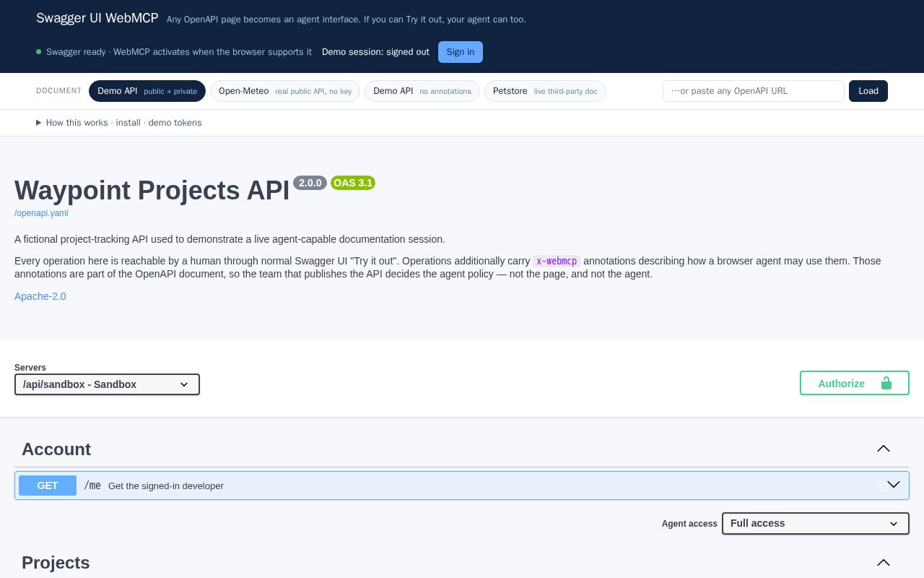The image size is (924, 578).
Task: Click the Swagger UI WebMCP title
Action: [x=97, y=18]
